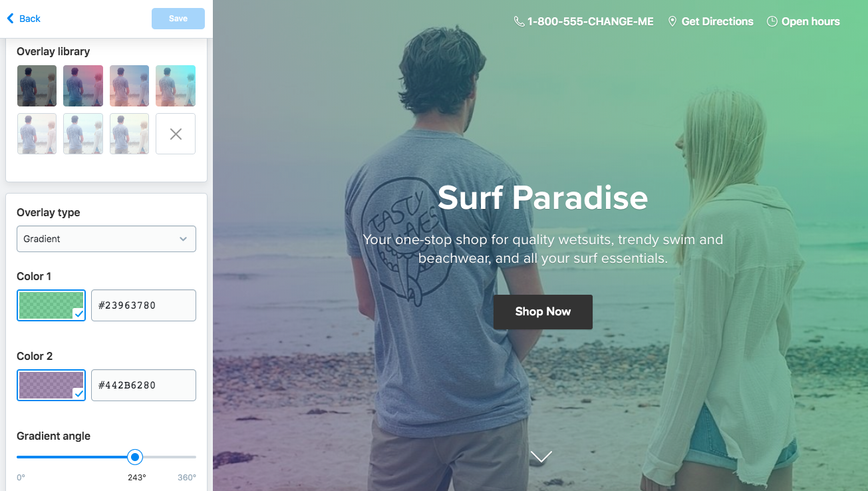Click the Shop Now button
This screenshot has height=491, width=868.
coord(543,311)
